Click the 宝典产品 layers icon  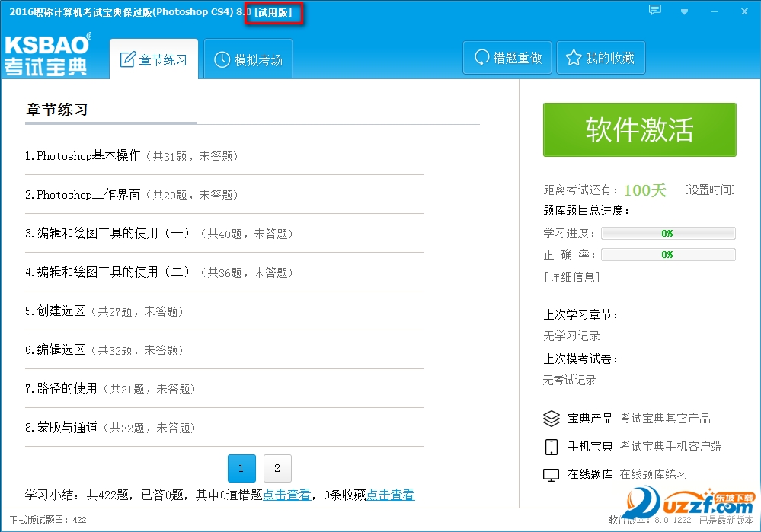(x=552, y=418)
